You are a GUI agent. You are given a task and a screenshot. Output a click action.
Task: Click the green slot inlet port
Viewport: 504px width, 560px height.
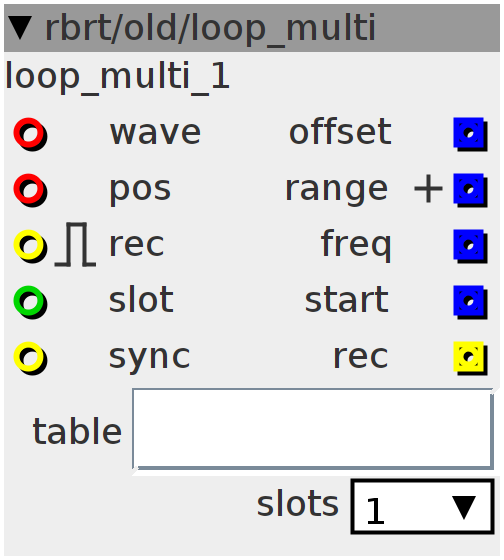(30, 302)
